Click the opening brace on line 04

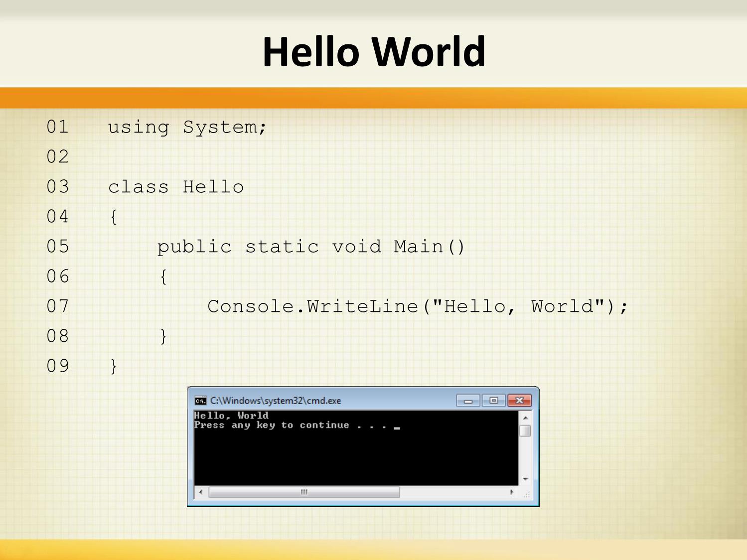(x=114, y=217)
